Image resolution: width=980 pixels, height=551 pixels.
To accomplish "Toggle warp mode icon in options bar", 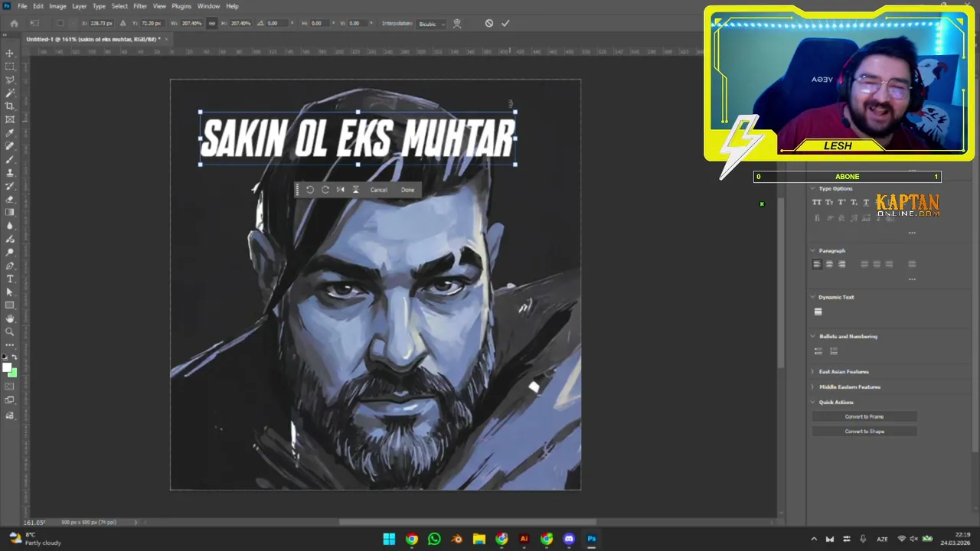I will coord(457,24).
